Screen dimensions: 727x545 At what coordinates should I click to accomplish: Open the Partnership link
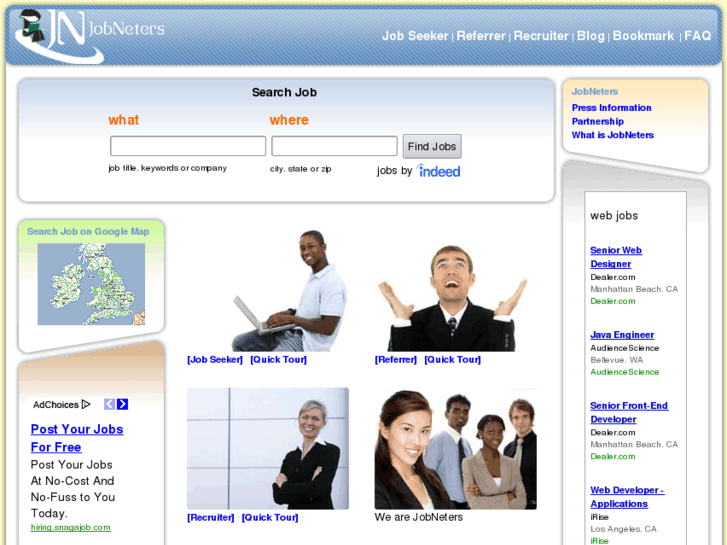tap(597, 122)
